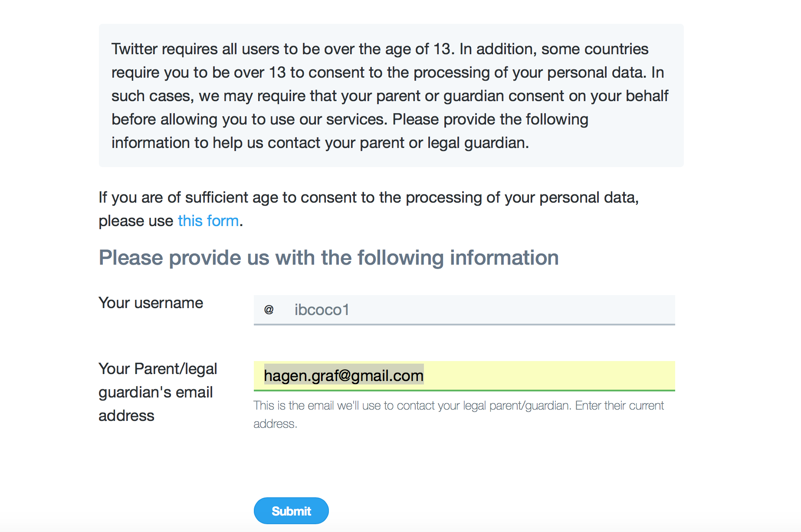Click the Twitter age requirement notice box
The height and width of the screenshot is (532, 801).
(391, 95)
